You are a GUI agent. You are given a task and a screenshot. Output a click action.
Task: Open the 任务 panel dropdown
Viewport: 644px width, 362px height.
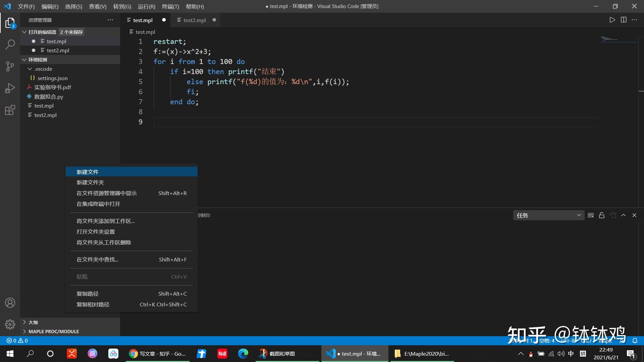548,215
